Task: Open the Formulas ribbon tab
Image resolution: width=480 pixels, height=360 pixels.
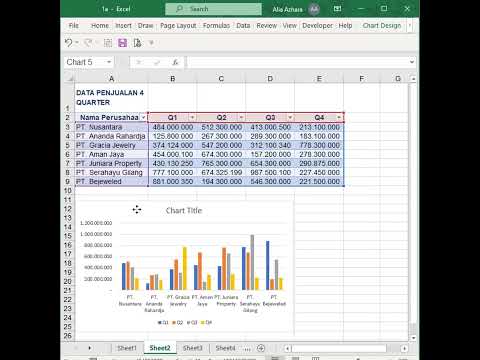Action: (x=216, y=26)
